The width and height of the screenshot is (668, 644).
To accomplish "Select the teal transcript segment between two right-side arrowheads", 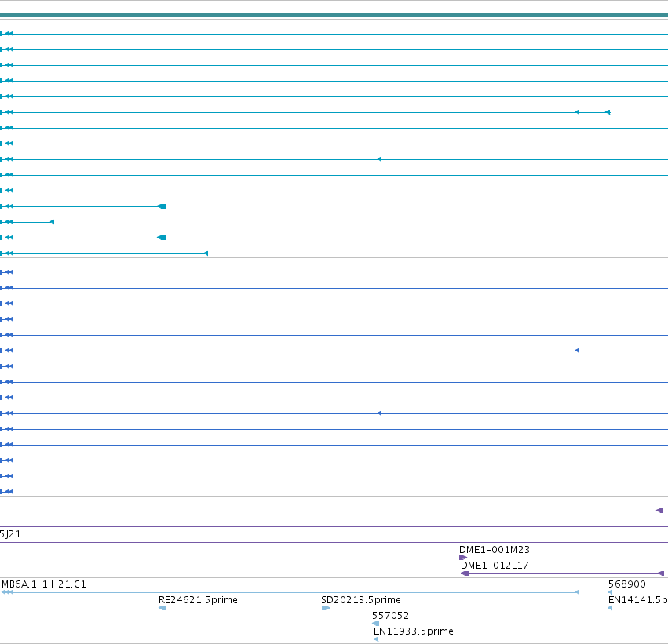I will (593, 112).
